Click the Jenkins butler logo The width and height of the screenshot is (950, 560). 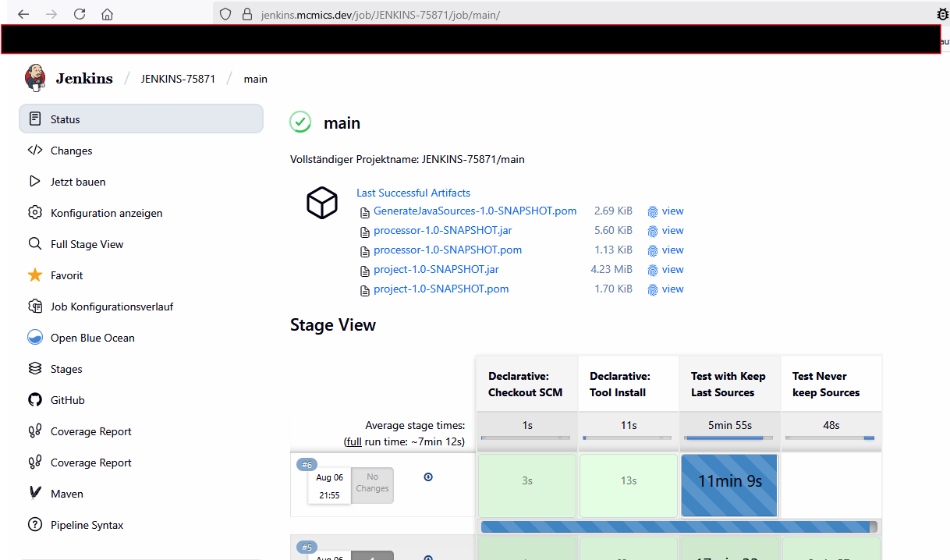35,77
